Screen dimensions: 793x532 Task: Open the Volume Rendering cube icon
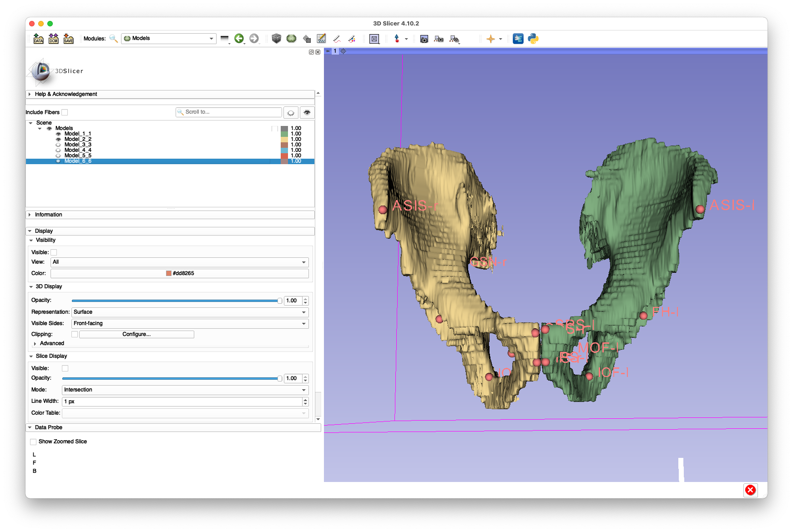pos(276,39)
